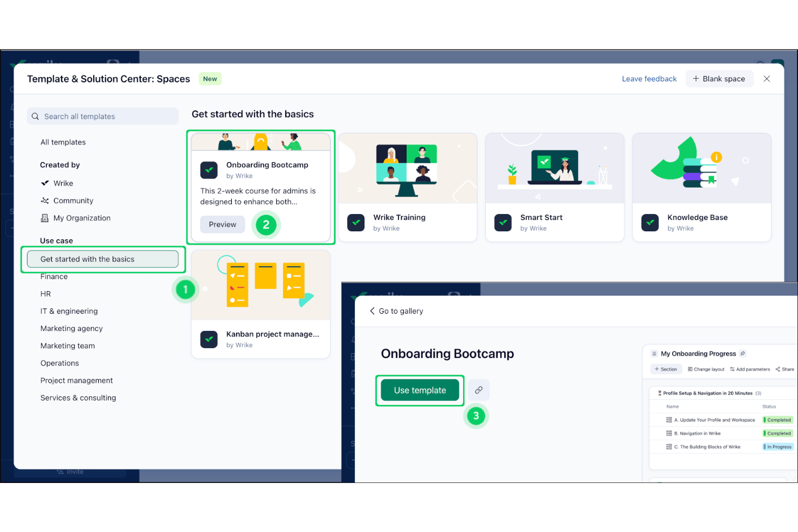The width and height of the screenshot is (798, 532).
Task: Click the plus icon on Blank space
Action: coord(696,79)
